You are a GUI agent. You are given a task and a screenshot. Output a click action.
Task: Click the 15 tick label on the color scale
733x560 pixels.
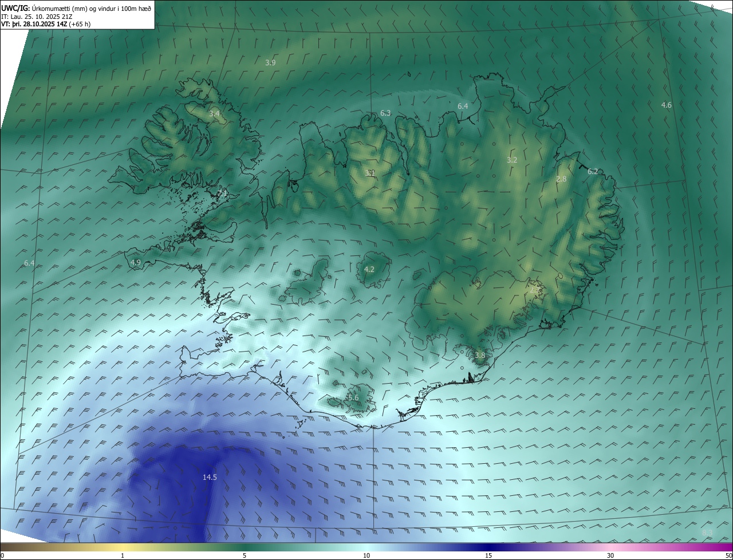(x=488, y=555)
